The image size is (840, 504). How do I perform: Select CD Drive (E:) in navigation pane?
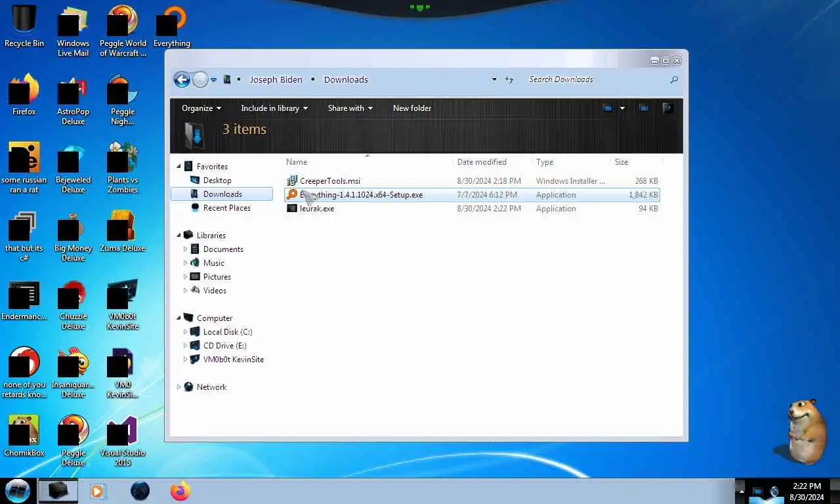[x=225, y=346]
